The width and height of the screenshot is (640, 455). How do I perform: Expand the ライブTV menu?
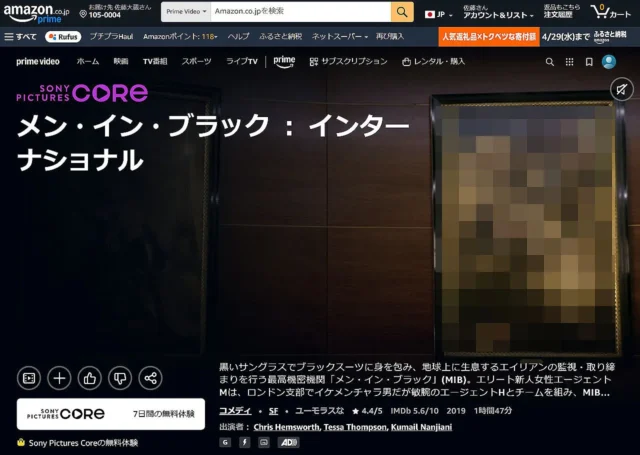(x=244, y=61)
